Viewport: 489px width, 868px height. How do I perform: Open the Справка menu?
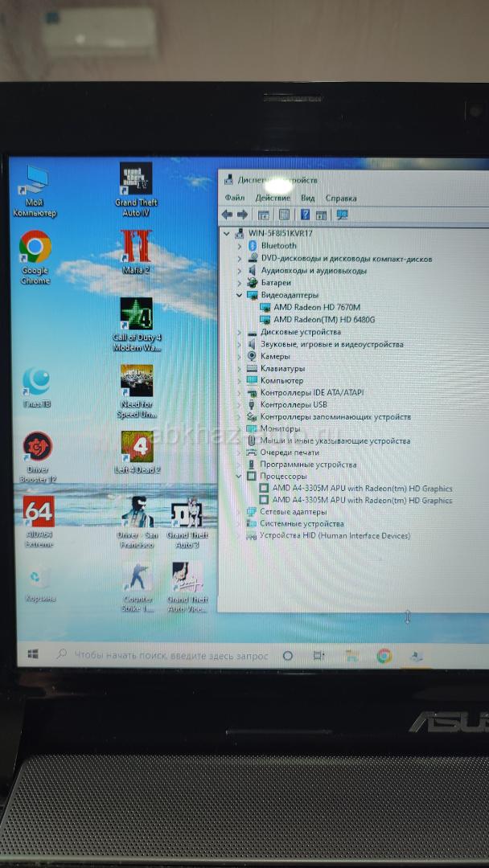[x=341, y=198]
